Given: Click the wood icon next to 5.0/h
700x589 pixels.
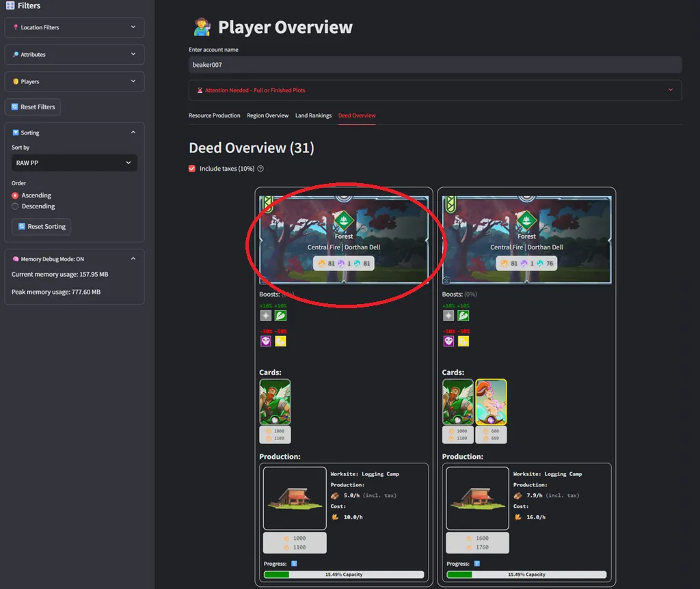Looking at the screenshot, I should tap(335, 495).
